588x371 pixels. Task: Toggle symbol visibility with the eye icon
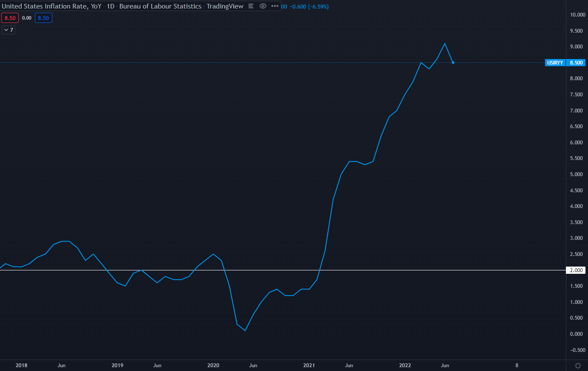point(263,6)
